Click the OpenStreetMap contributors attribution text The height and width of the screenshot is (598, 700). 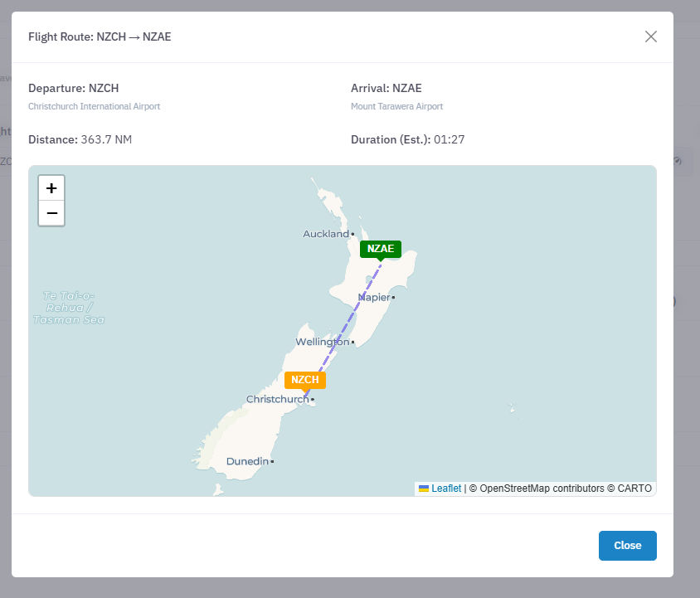(542, 489)
